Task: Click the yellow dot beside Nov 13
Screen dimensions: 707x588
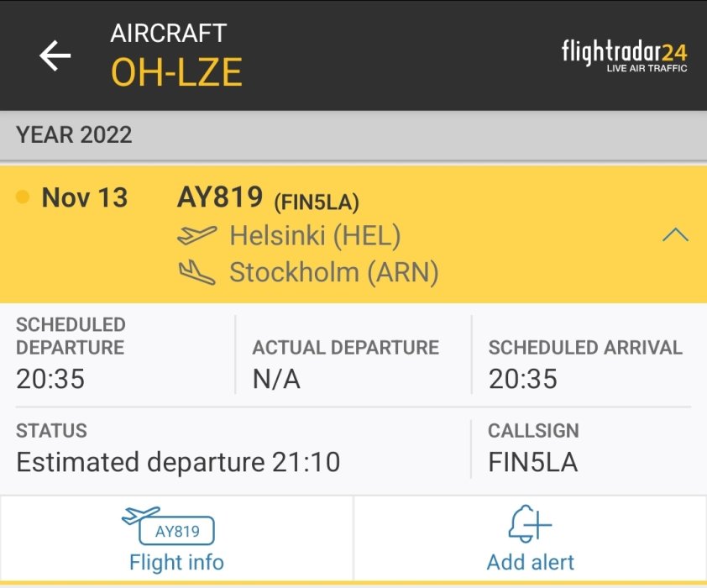Action: pos(23,198)
